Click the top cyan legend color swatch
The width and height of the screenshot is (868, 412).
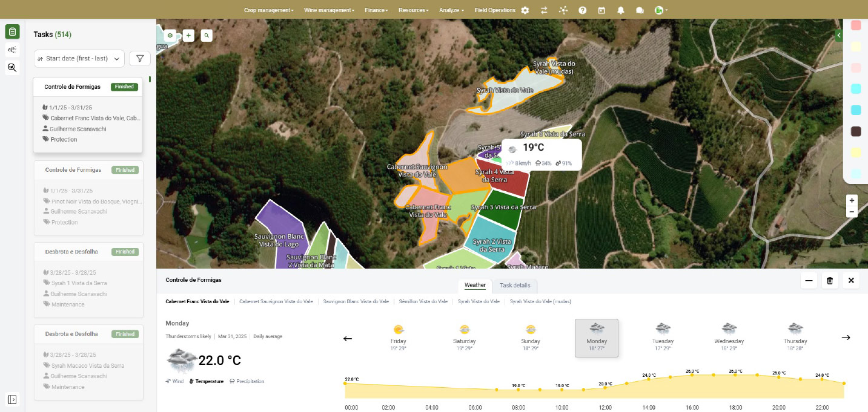tap(856, 89)
